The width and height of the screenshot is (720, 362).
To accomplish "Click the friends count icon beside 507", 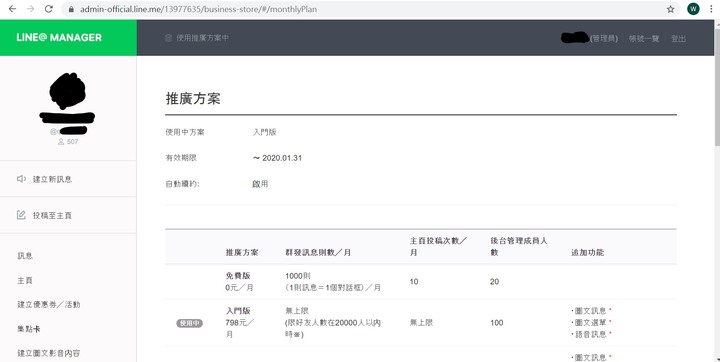I will coord(61,142).
